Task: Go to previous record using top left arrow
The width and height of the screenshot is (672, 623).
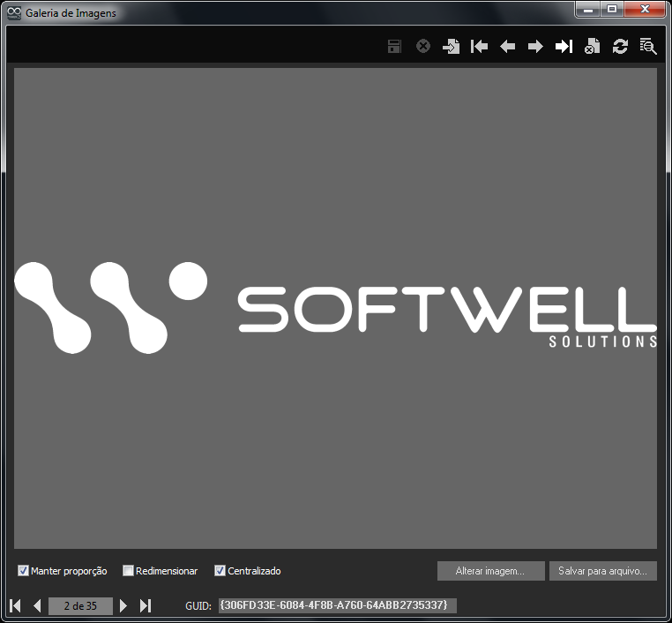Action: pyautogui.click(x=507, y=47)
